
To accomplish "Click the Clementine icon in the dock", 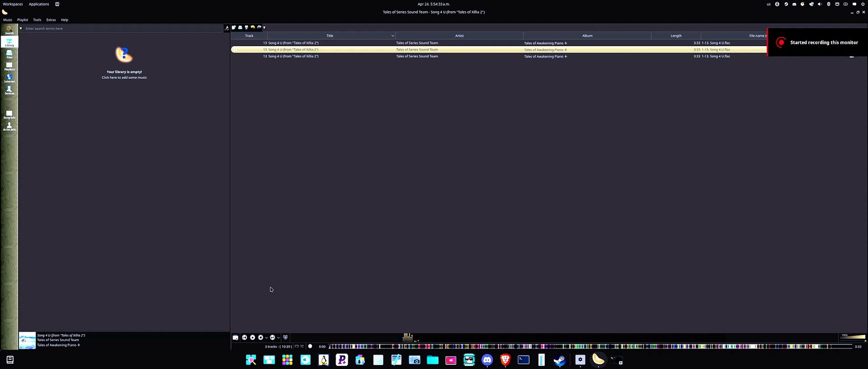I will click(598, 360).
